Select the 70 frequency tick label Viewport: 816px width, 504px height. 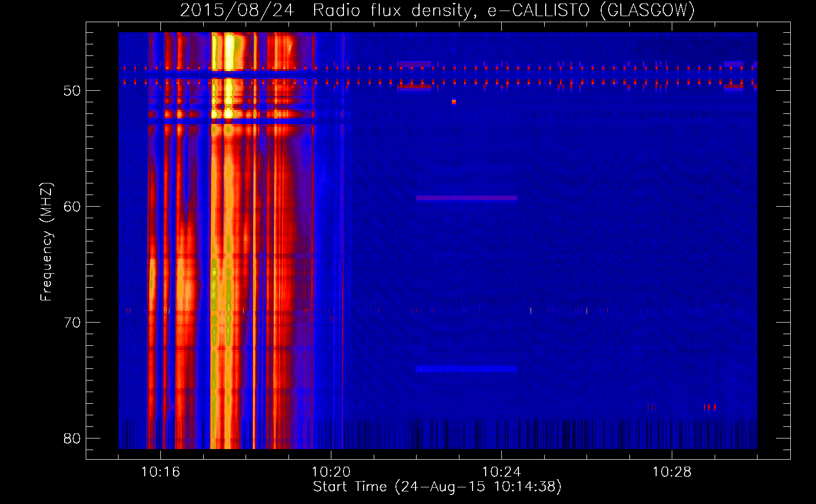pyautogui.click(x=72, y=323)
